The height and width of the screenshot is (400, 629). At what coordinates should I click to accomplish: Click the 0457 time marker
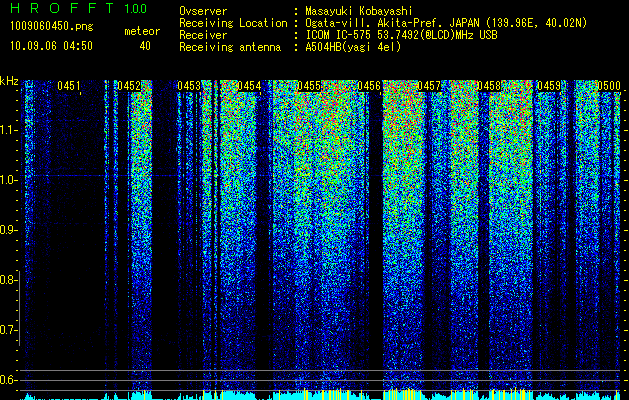pos(429,86)
